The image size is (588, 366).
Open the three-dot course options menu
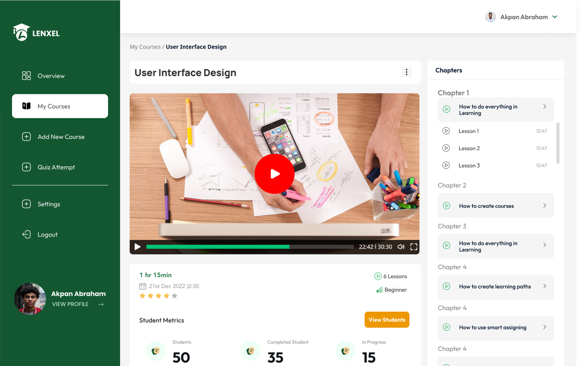(406, 72)
